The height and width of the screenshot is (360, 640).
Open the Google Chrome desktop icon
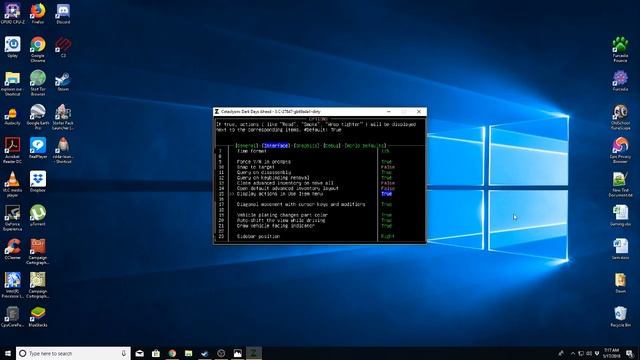38,49
